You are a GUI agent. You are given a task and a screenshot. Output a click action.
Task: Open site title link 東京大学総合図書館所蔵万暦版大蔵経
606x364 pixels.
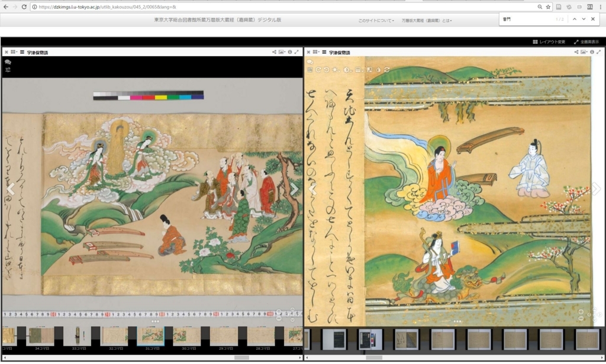click(218, 20)
